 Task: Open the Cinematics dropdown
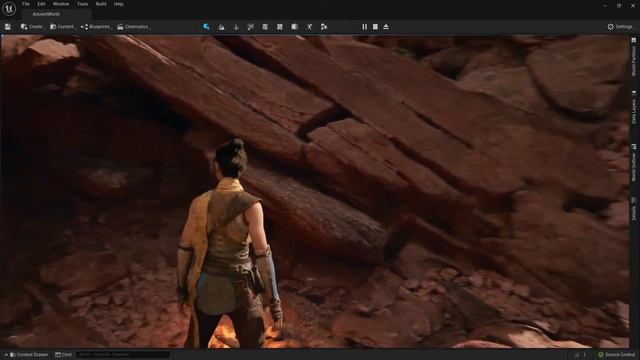[x=133, y=27]
